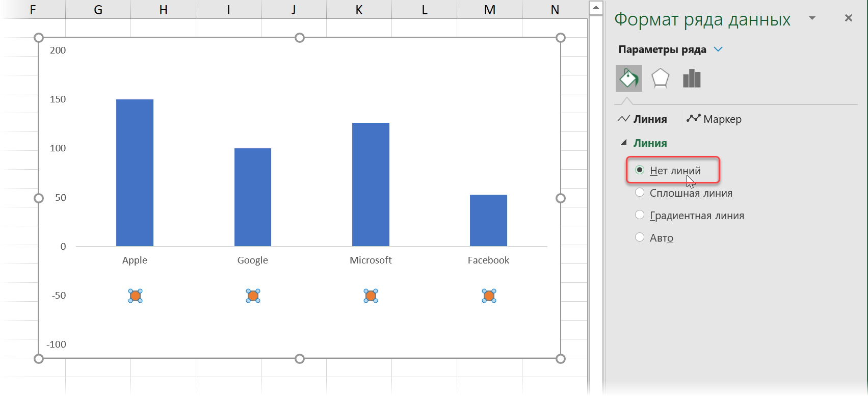Click the 50 vertical axis label text

tap(61, 198)
